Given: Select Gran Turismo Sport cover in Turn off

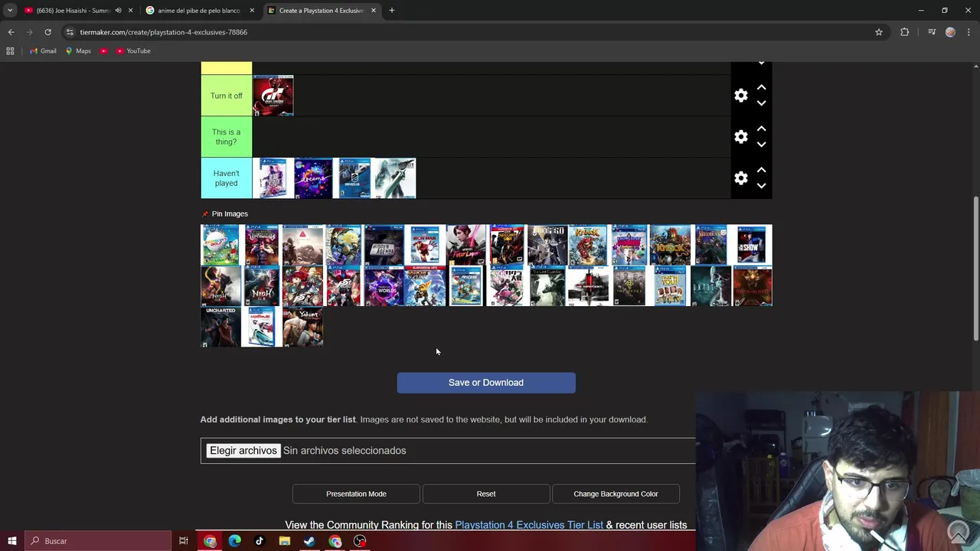Looking at the screenshot, I should point(273,96).
